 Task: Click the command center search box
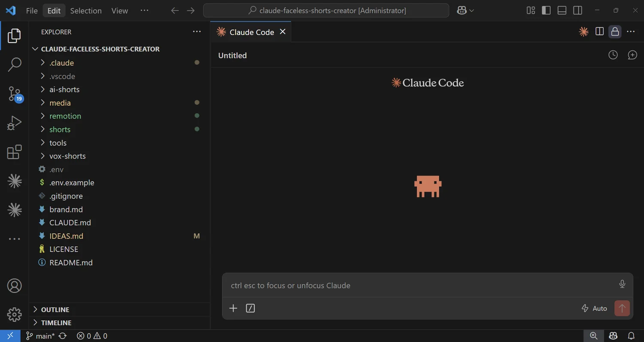pos(326,10)
